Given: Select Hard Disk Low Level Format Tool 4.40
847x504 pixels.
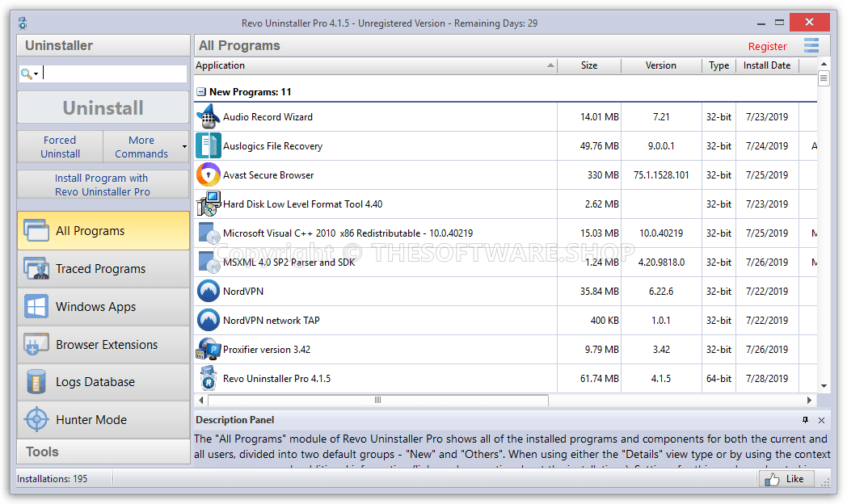Looking at the screenshot, I should pos(302,204).
